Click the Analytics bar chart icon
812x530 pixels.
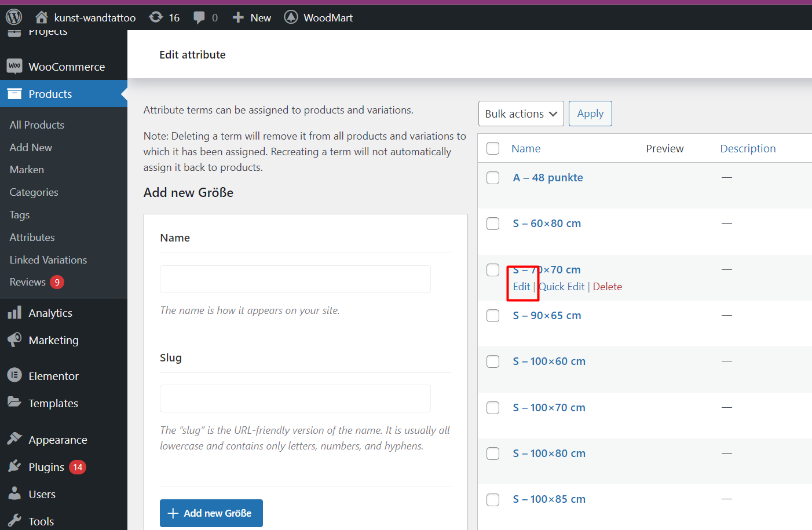click(x=14, y=313)
